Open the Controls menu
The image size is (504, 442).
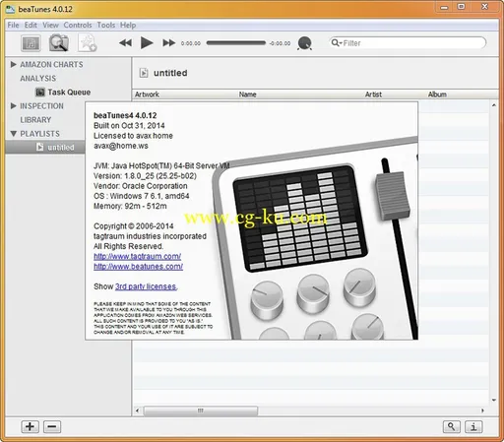pos(78,26)
